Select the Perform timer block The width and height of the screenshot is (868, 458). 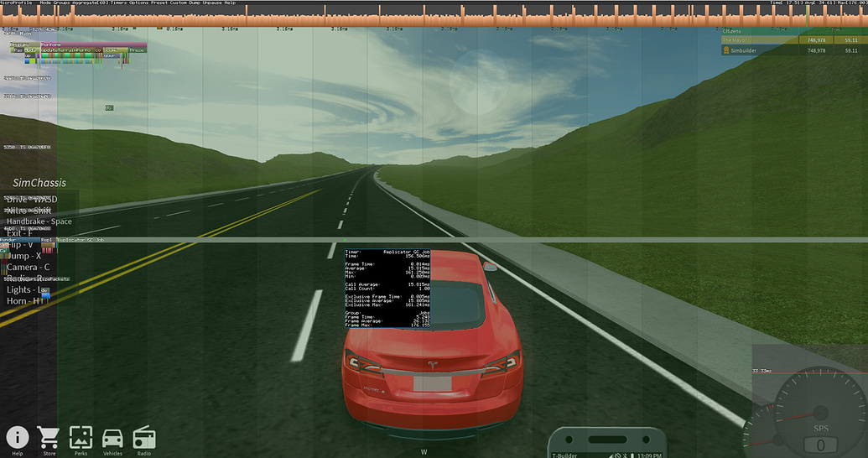(x=94, y=44)
